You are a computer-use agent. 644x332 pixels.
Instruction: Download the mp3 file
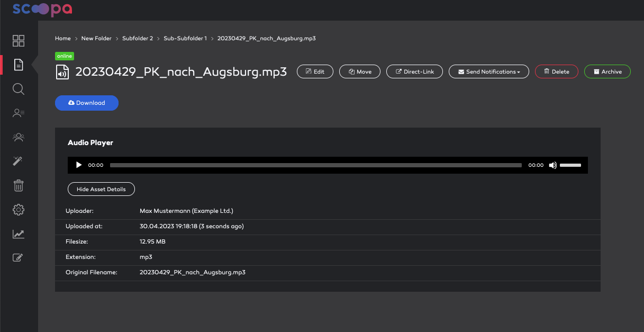pos(87,103)
